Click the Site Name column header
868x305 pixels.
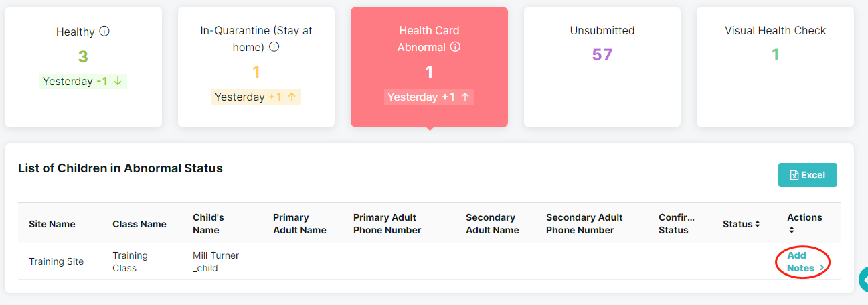(x=52, y=224)
